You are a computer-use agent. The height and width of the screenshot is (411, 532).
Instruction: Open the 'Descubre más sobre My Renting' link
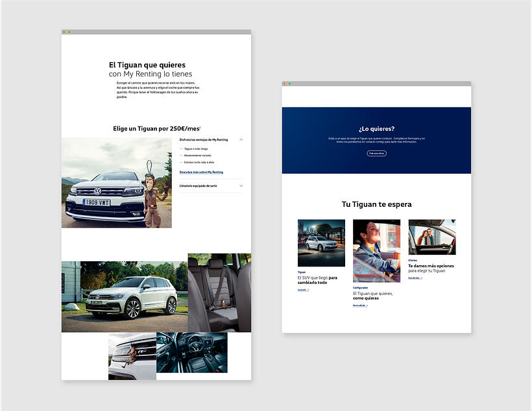pyautogui.click(x=201, y=172)
